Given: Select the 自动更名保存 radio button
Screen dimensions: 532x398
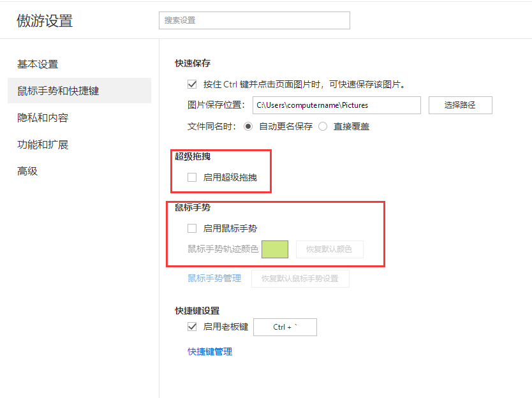Looking at the screenshot, I should tap(248, 126).
